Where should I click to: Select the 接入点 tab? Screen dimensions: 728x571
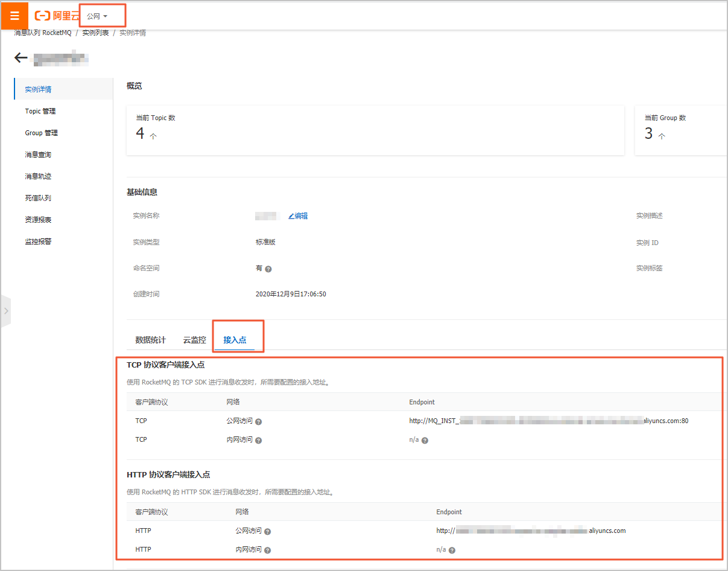[235, 340]
